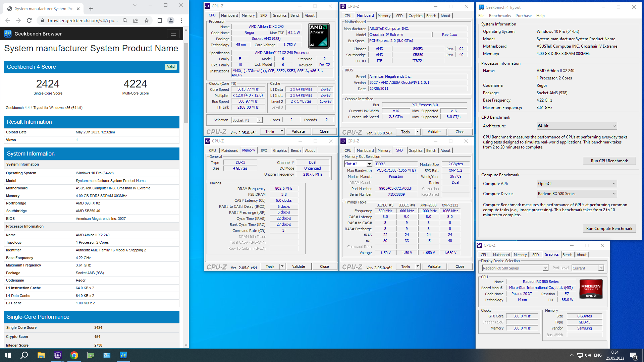
Task: Open the Windows Start menu
Action: (8, 355)
